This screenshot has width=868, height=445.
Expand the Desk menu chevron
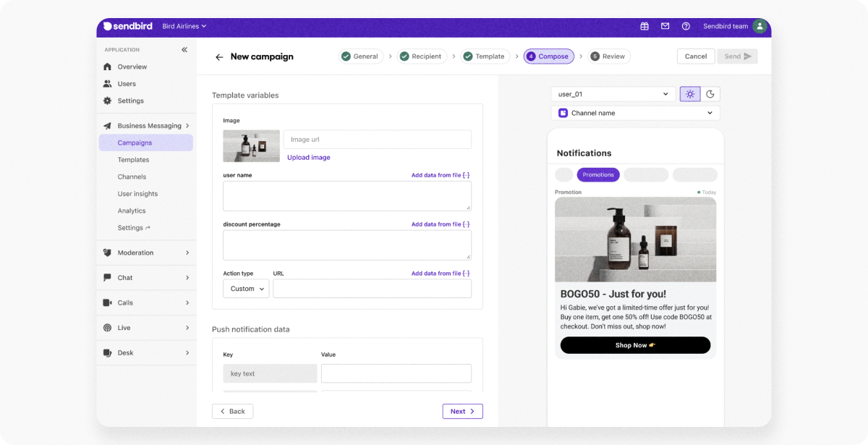coord(187,353)
